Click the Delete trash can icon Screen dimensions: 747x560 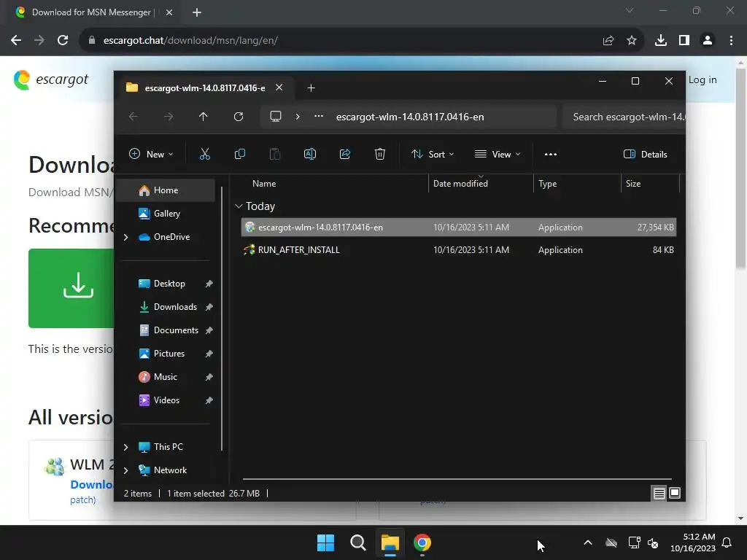[379, 154]
